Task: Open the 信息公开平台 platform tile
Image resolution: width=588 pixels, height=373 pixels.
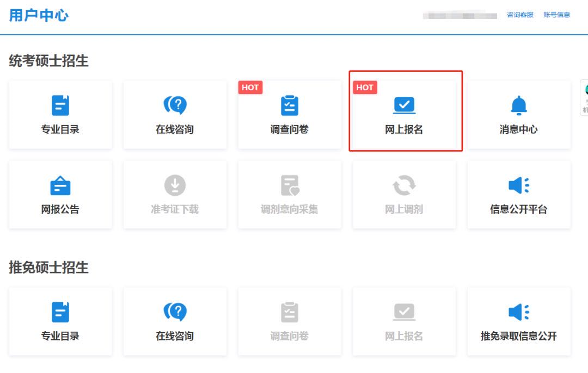Action: click(518, 195)
